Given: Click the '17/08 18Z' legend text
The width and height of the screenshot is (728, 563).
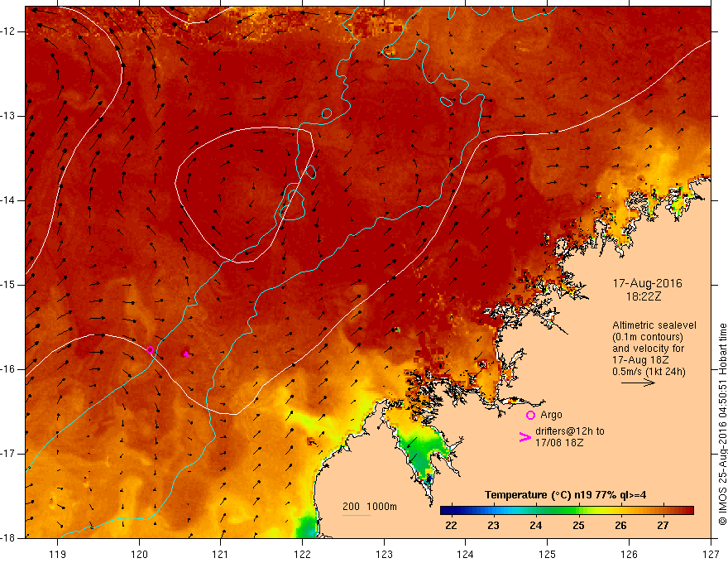Looking at the screenshot, I should (x=559, y=443).
